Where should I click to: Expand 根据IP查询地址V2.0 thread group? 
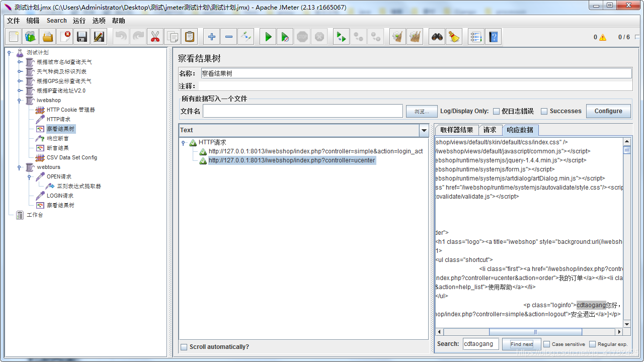[x=20, y=90]
